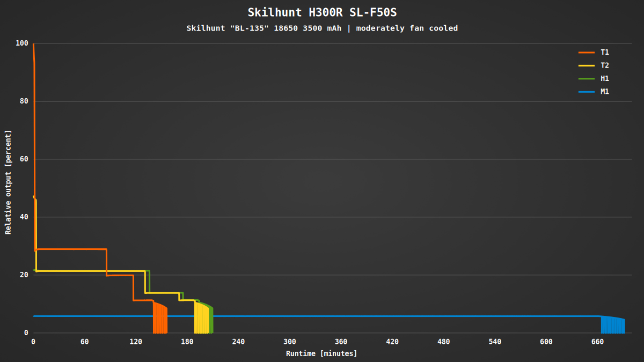Click the blue M1 low-battery blinking region
This screenshot has width=644, height=362.
pyautogui.click(x=612, y=325)
